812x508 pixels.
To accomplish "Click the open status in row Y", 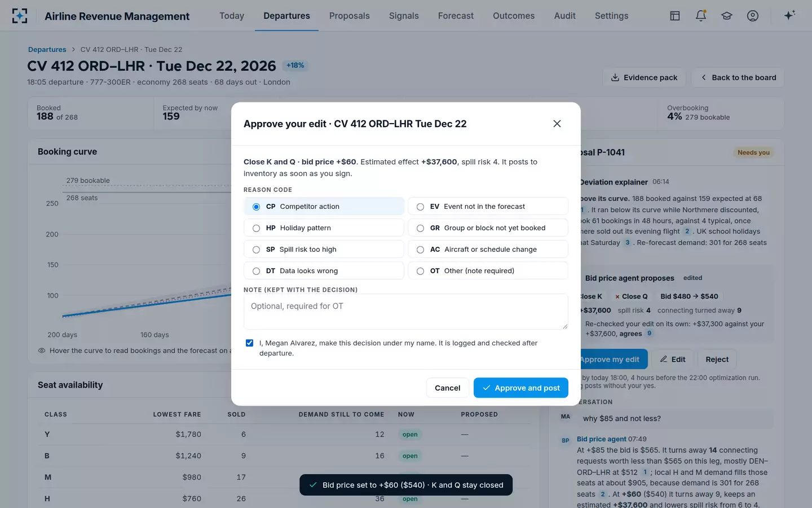I will [x=410, y=435].
